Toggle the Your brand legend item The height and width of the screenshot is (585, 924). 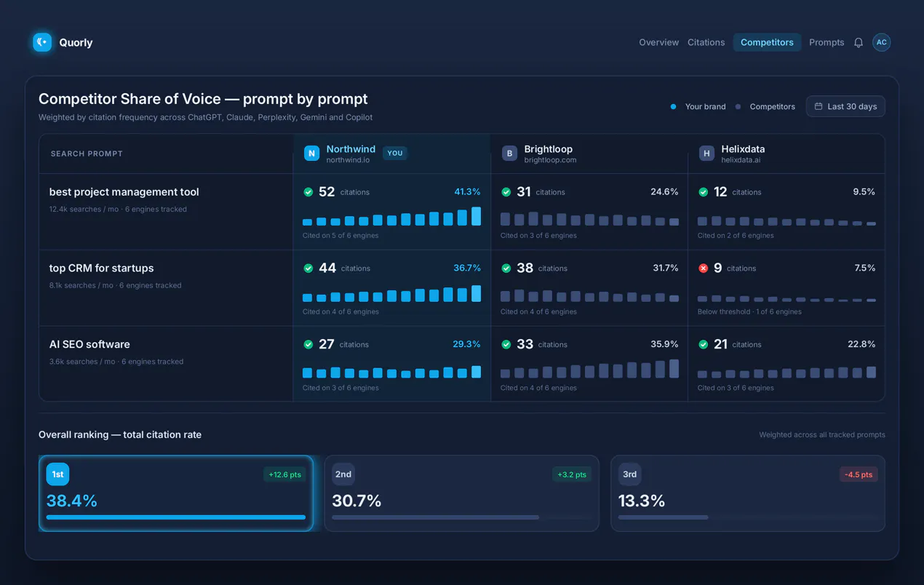(x=698, y=107)
